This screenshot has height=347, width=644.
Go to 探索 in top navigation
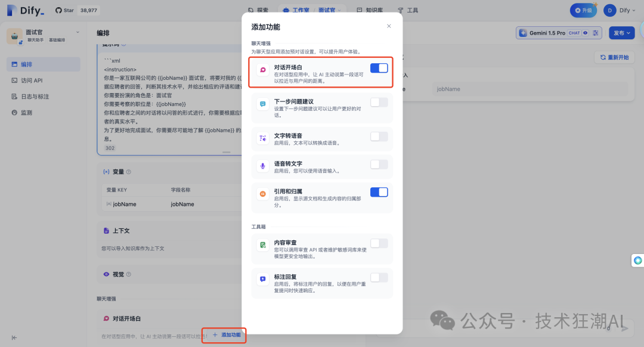click(258, 10)
